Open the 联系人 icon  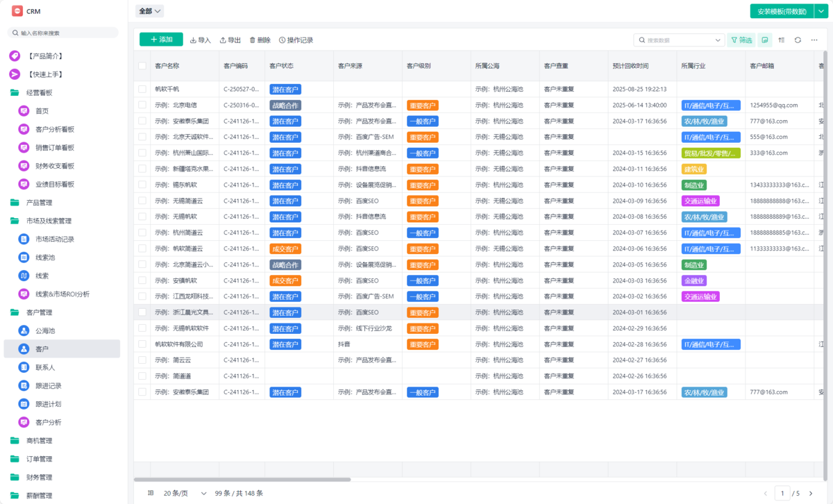[24, 367]
